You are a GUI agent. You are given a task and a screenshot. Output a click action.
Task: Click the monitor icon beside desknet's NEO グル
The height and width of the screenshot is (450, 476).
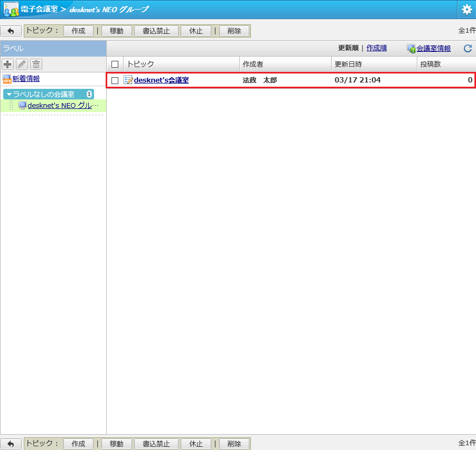click(23, 105)
